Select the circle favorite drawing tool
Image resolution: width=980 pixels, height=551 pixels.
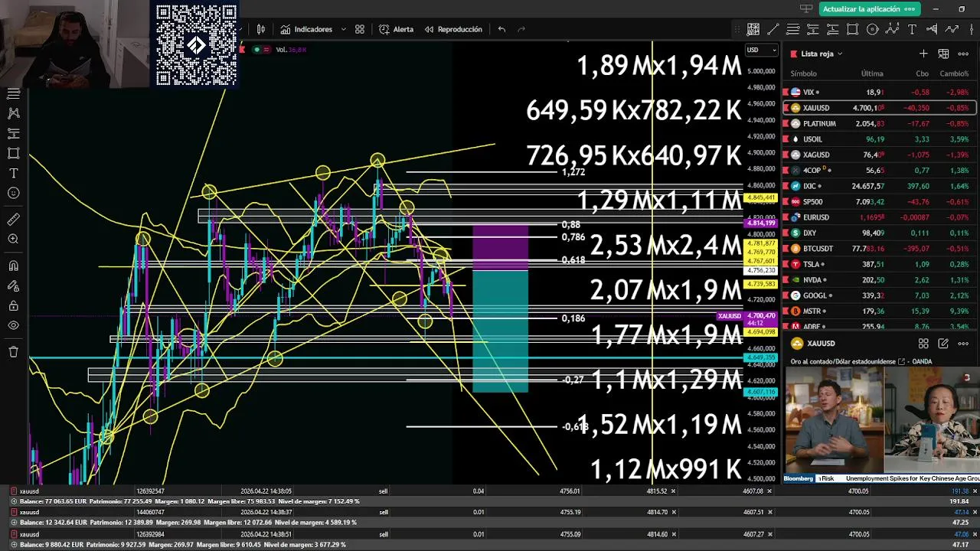pyautogui.click(x=873, y=29)
